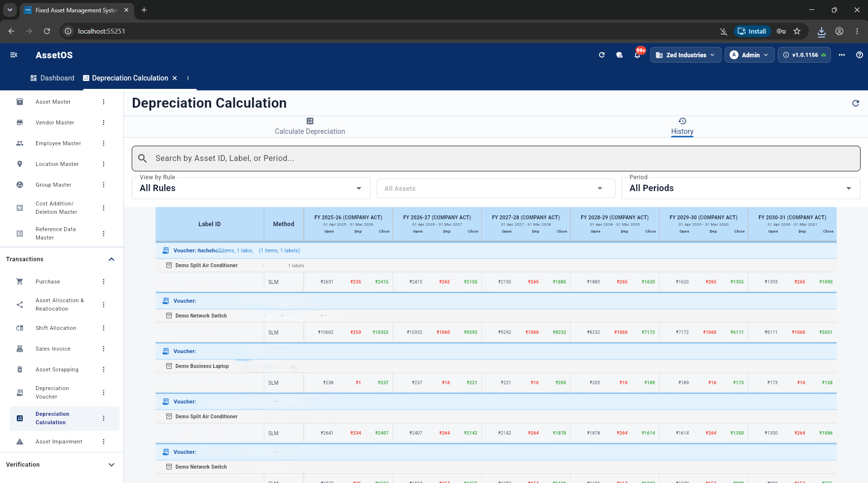
Task: Click the refresh icon in AssetOS header
Action: coord(602,55)
